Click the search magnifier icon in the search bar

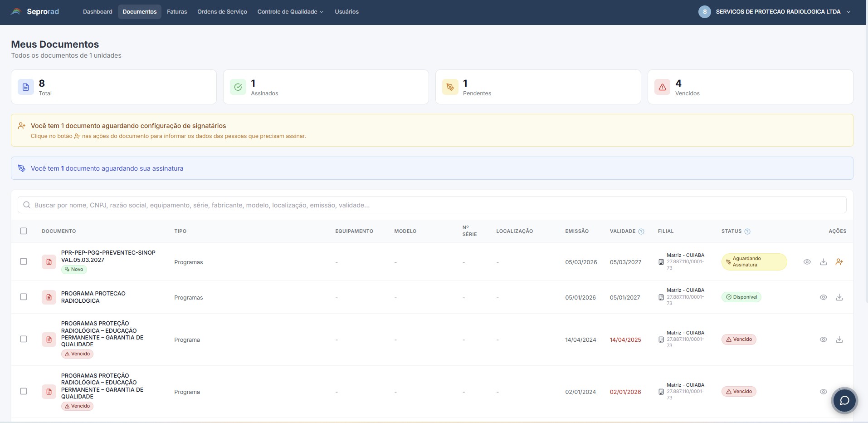[x=27, y=205]
